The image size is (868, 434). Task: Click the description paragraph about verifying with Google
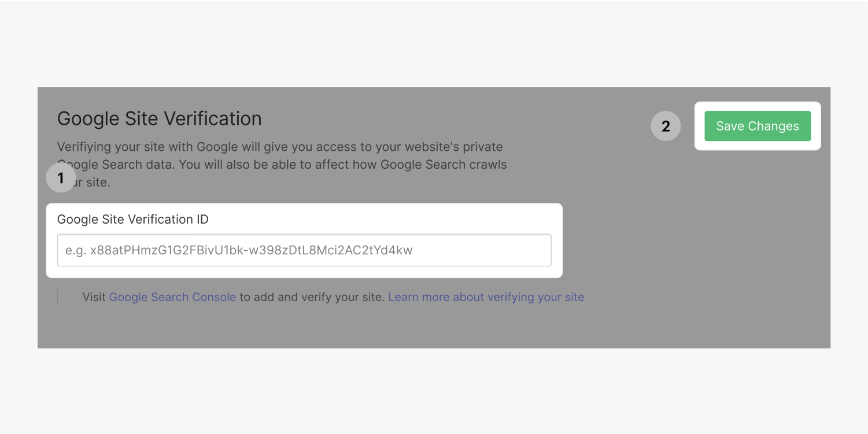280,147
